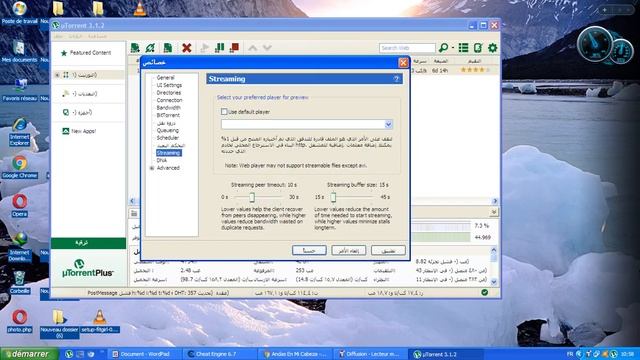Click the OK button in preferences dialog

pos(309,250)
